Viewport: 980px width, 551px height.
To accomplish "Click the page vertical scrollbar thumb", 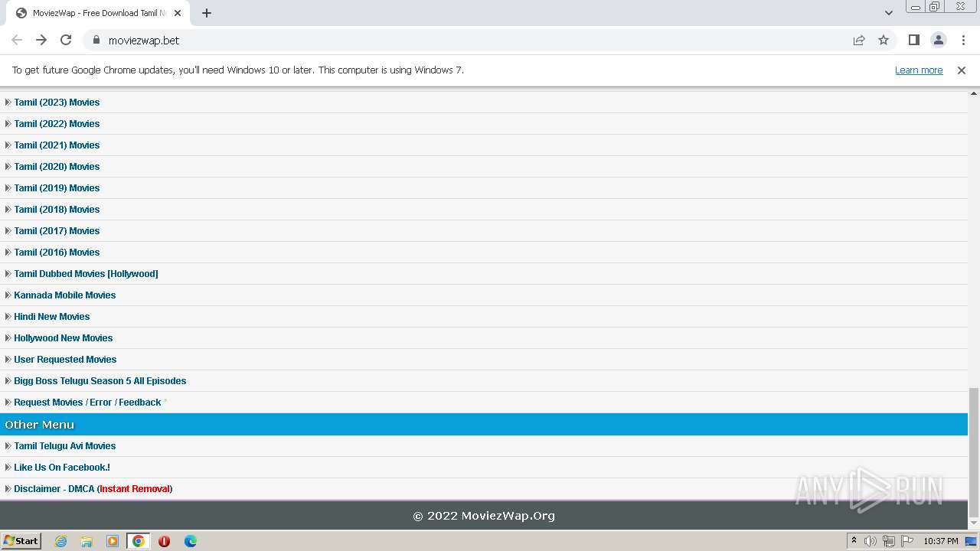I will (974, 452).
